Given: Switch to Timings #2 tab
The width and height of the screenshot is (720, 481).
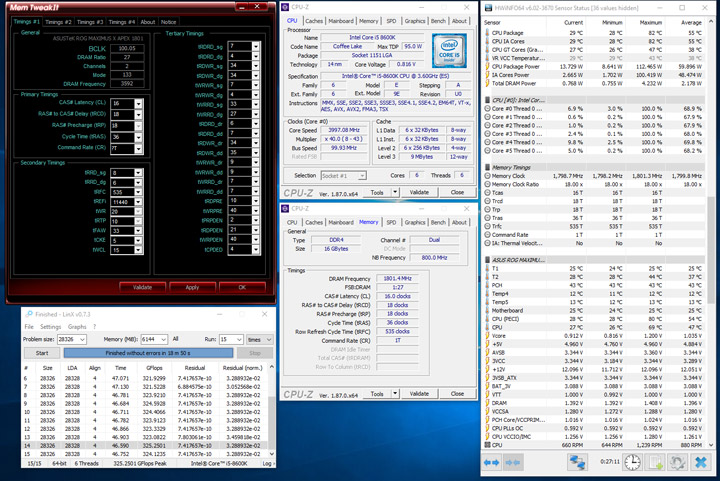Looking at the screenshot, I should tap(58, 21).
